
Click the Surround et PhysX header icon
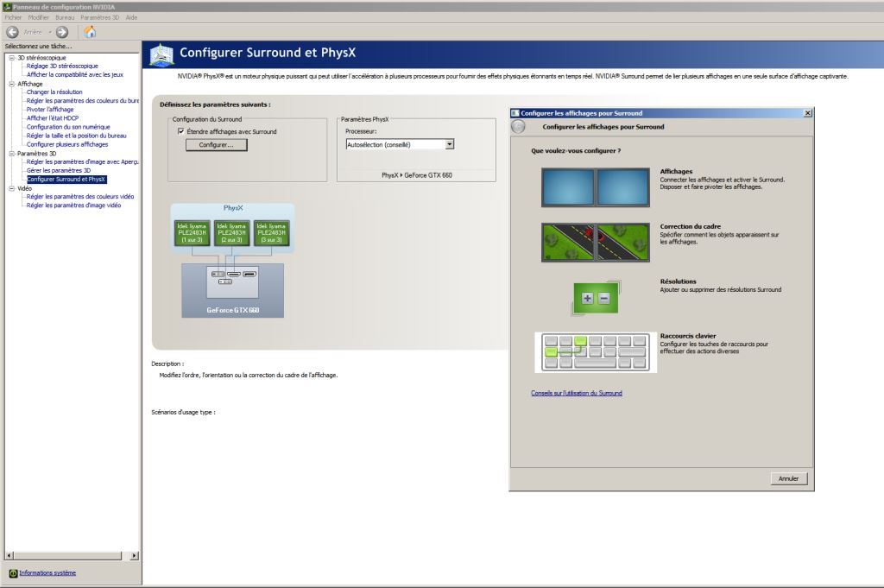pyautogui.click(x=161, y=54)
